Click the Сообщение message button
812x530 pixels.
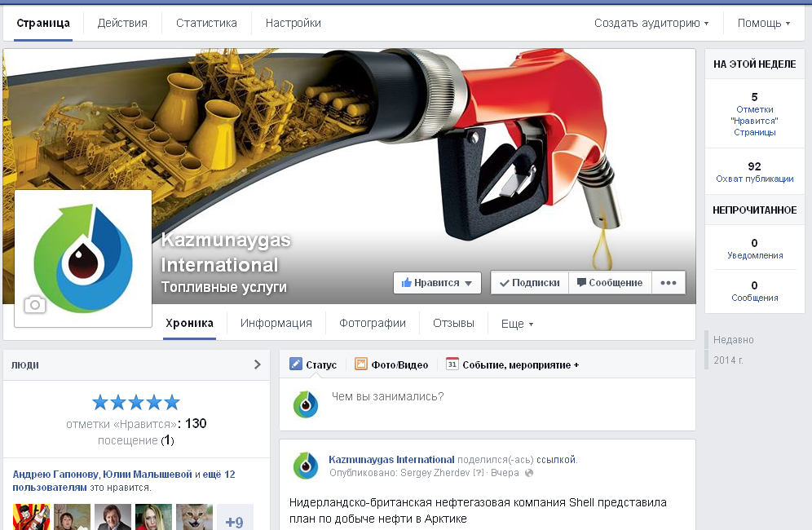610,283
